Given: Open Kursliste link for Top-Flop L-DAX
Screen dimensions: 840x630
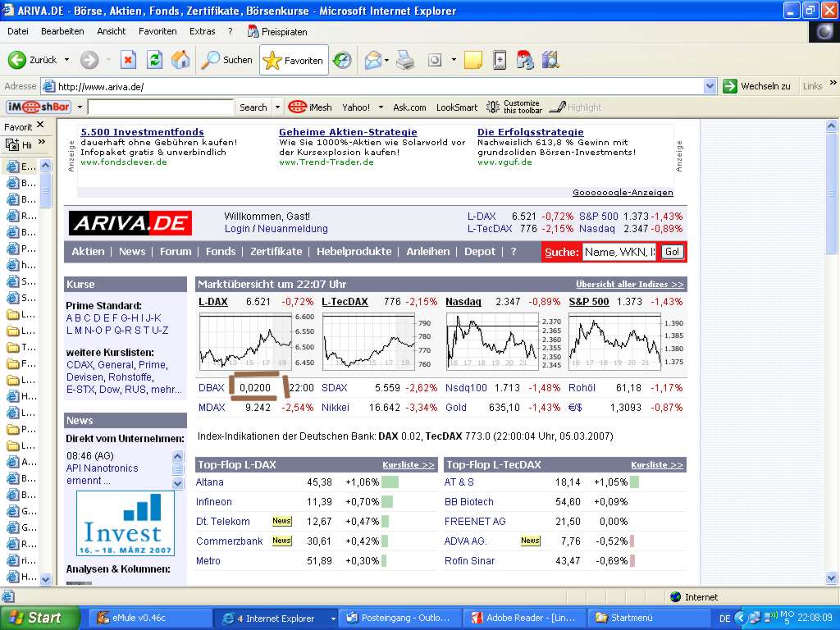Looking at the screenshot, I should tap(409, 465).
